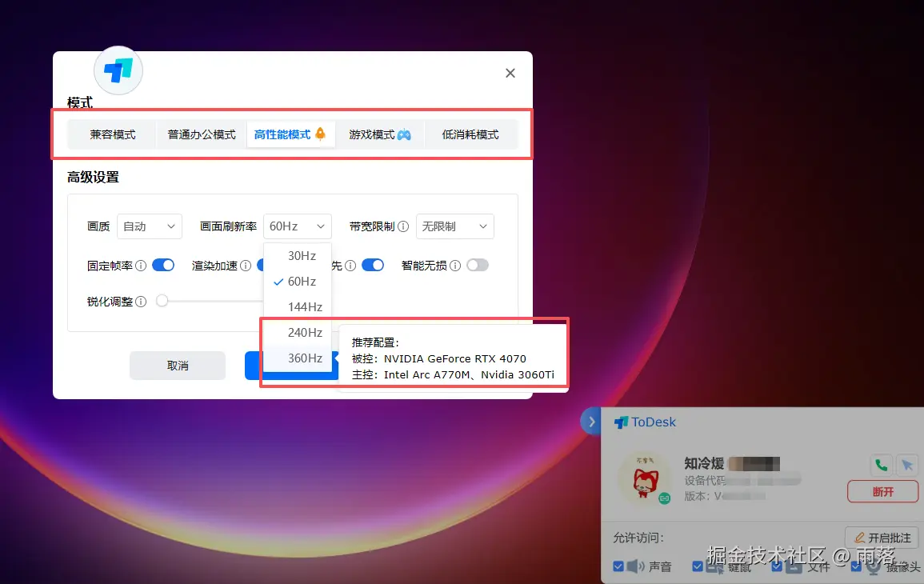Viewport: 924px width, 584px height.
Task: Choose 144Hz in the refresh rate list
Action: tap(298, 307)
